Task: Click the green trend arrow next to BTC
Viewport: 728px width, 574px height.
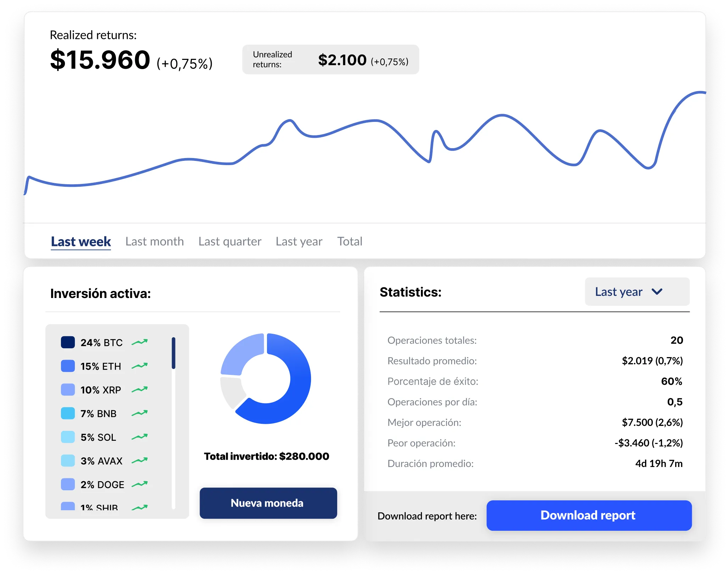Action: click(x=140, y=342)
